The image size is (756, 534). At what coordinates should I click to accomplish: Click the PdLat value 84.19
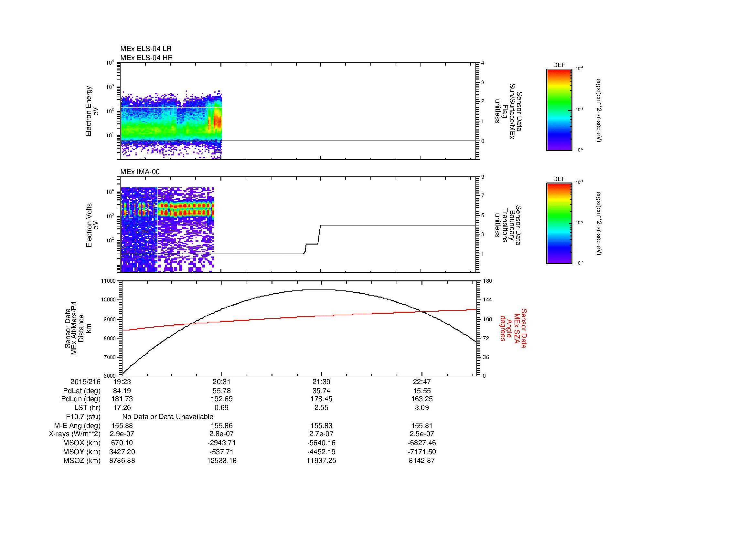coord(122,391)
